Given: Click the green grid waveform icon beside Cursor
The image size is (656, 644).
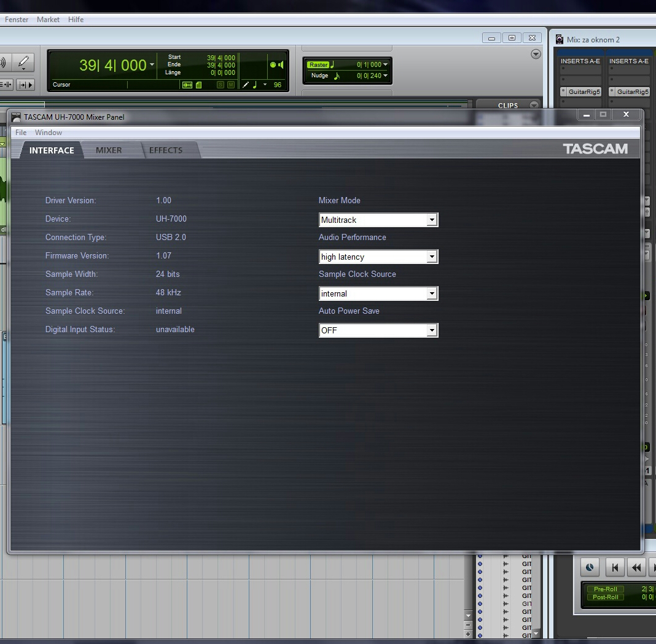Looking at the screenshot, I should [187, 85].
